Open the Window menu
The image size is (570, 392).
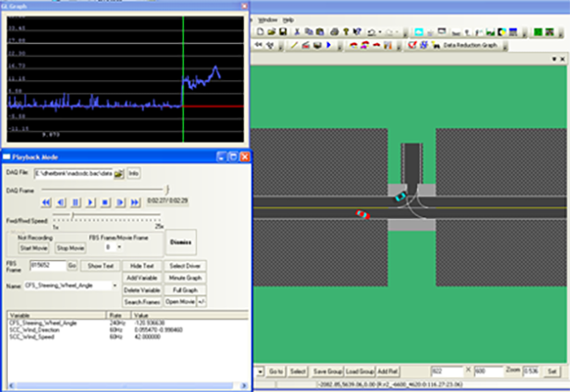pos(268,18)
